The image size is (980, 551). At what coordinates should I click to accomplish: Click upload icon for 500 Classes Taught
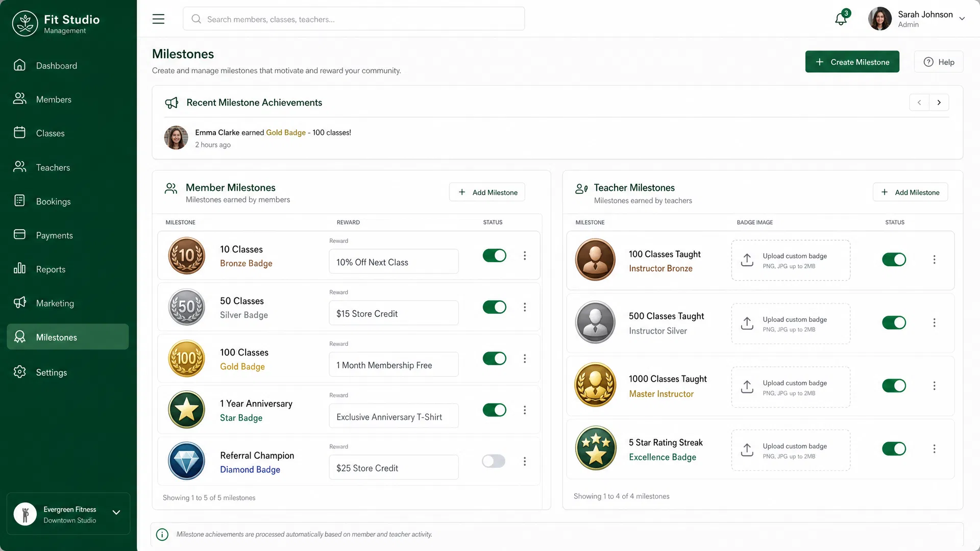[747, 323]
